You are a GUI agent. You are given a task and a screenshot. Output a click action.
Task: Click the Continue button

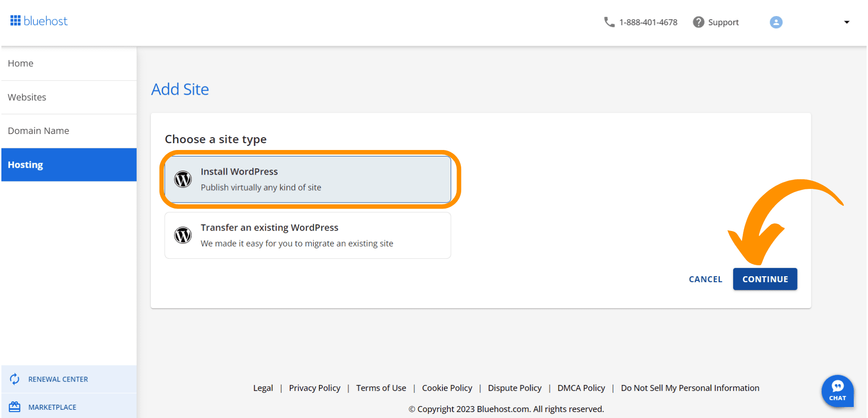[x=765, y=279]
